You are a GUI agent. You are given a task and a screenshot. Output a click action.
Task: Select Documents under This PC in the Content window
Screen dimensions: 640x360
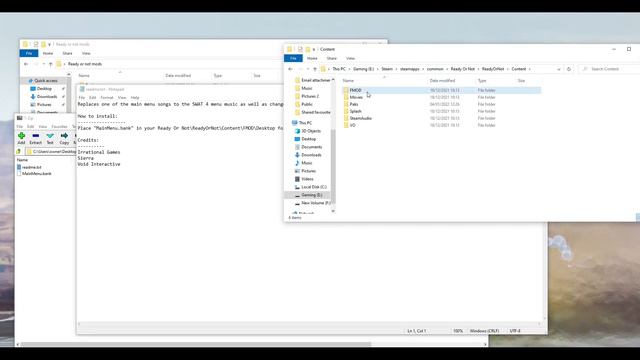point(308,147)
